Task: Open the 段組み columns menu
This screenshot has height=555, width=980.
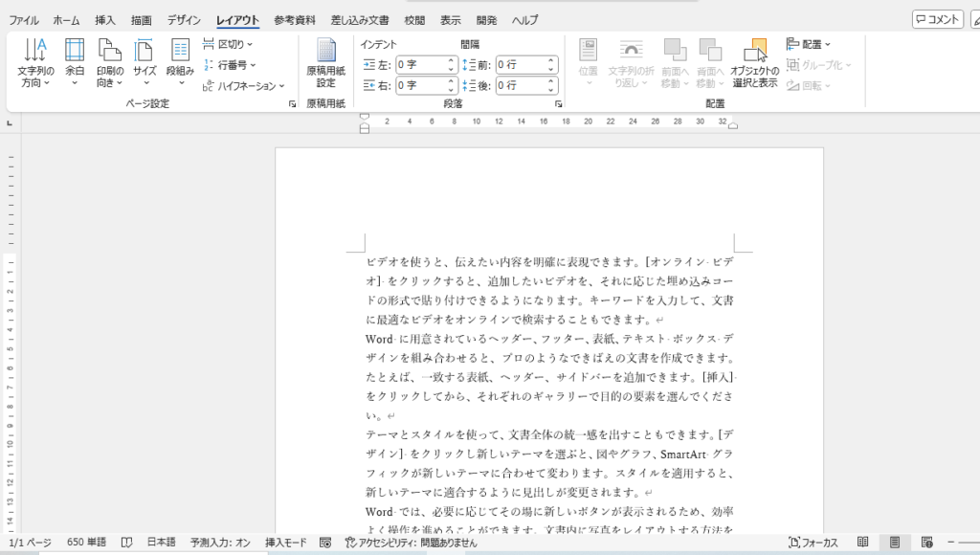Action: pyautogui.click(x=180, y=62)
